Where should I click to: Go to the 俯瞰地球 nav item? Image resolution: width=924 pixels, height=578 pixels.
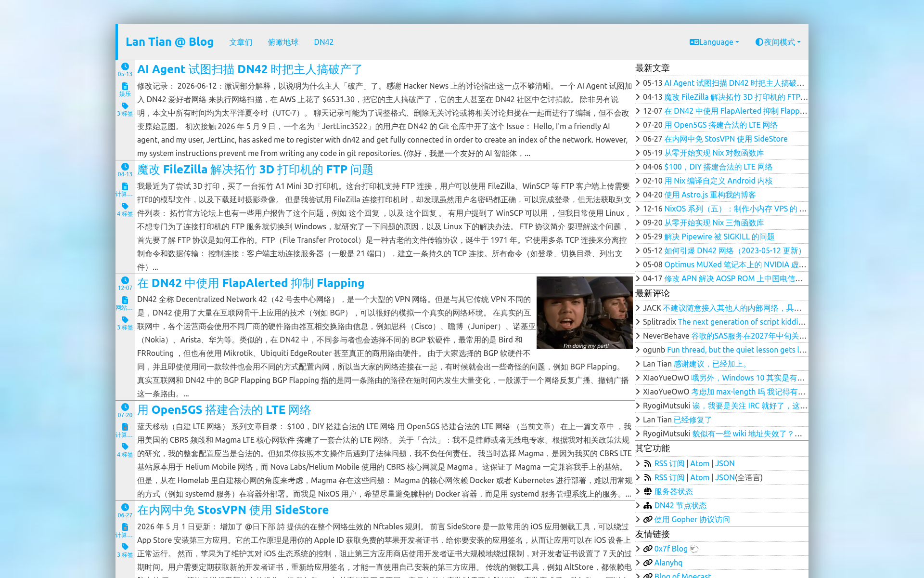283,42
